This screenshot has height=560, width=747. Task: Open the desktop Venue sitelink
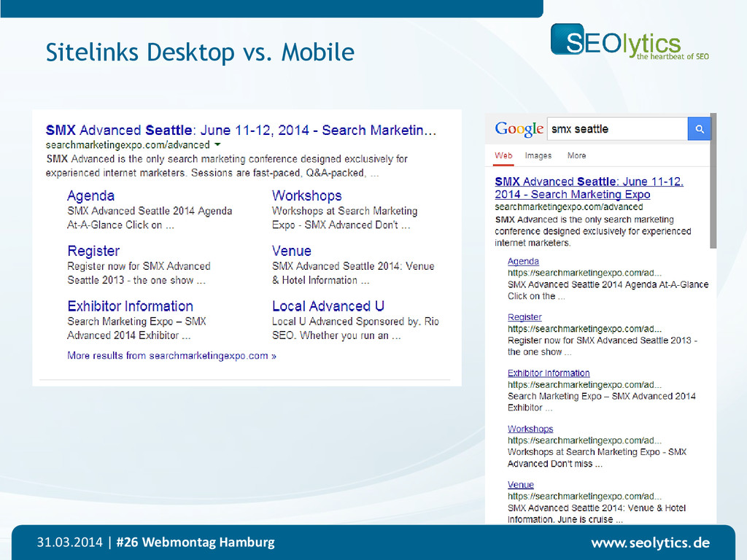coord(292,251)
